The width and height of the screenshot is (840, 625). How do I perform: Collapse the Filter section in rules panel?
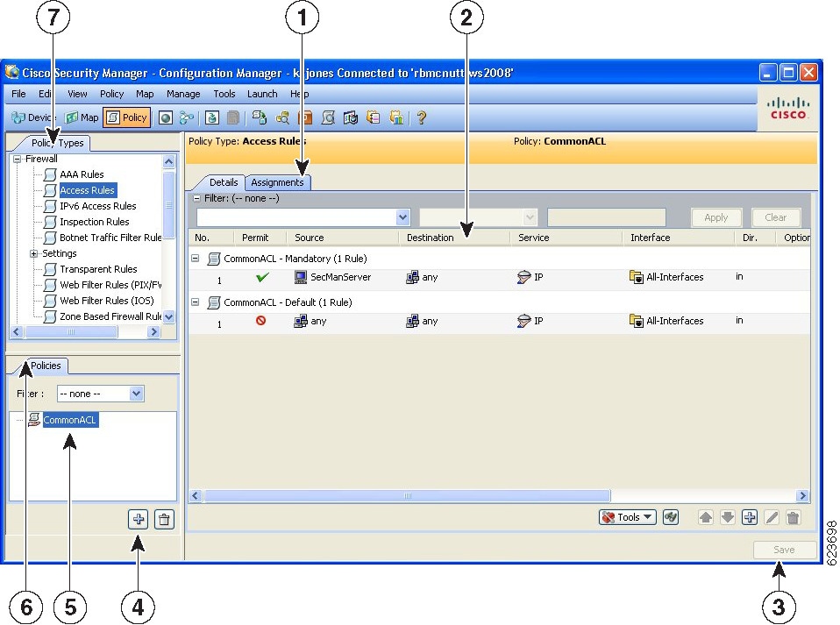196,198
